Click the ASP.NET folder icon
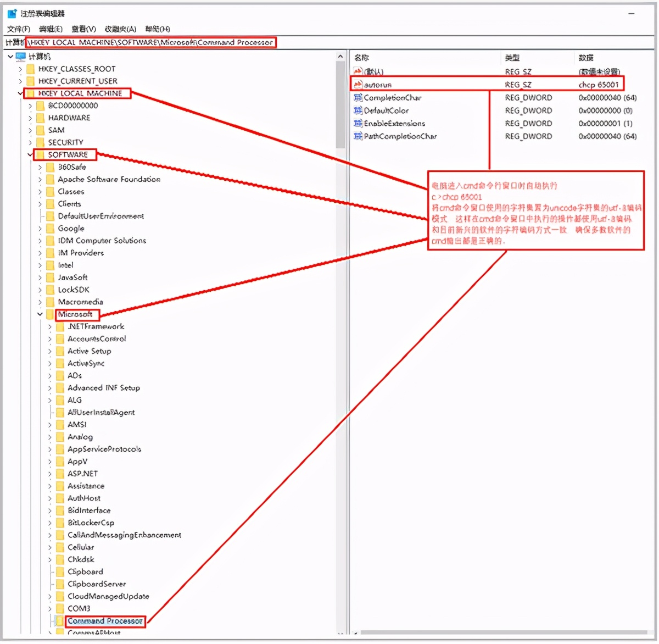 coord(60,474)
